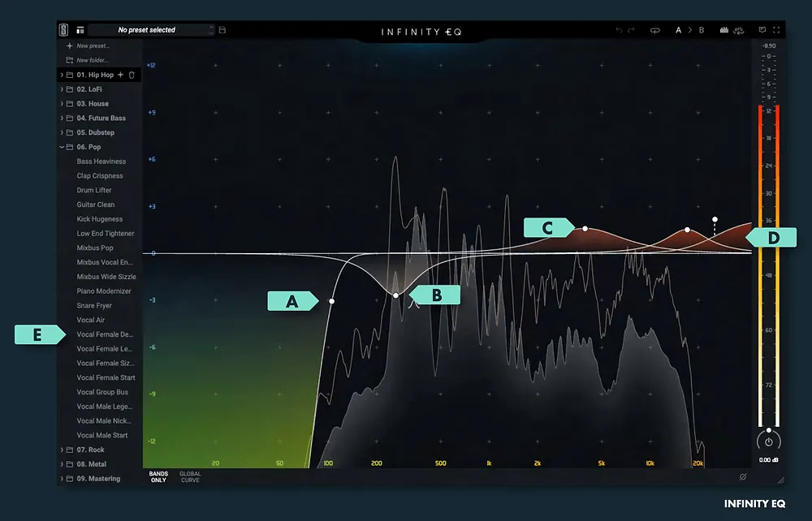Select the Low End Tightener preset
The width and height of the screenshot is (812, 521).
105,234
